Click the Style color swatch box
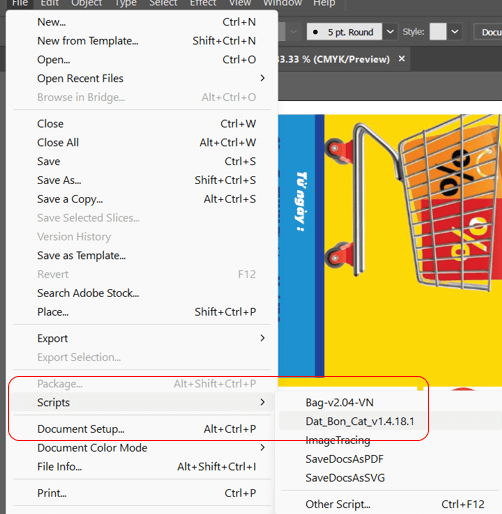This screenshot has width=502, height=514. (x=438, y=32)
